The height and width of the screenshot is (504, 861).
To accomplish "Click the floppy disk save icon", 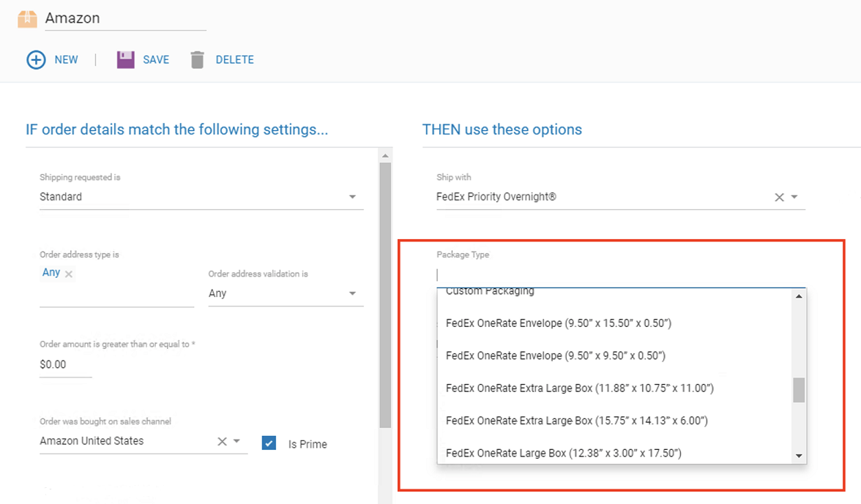I will pos(124,59).
